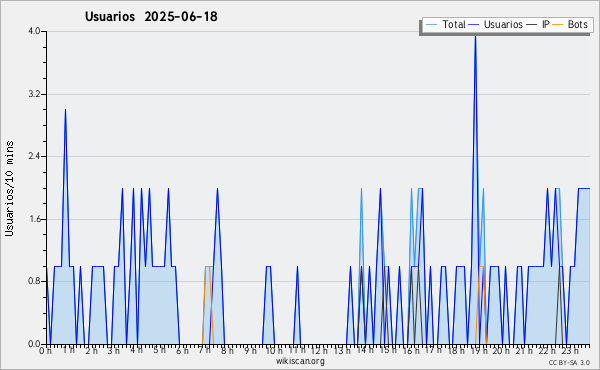This screenshot has width=600, height=370.
Task: Click the '1 h' x-axis label
Action: [68, 350]
